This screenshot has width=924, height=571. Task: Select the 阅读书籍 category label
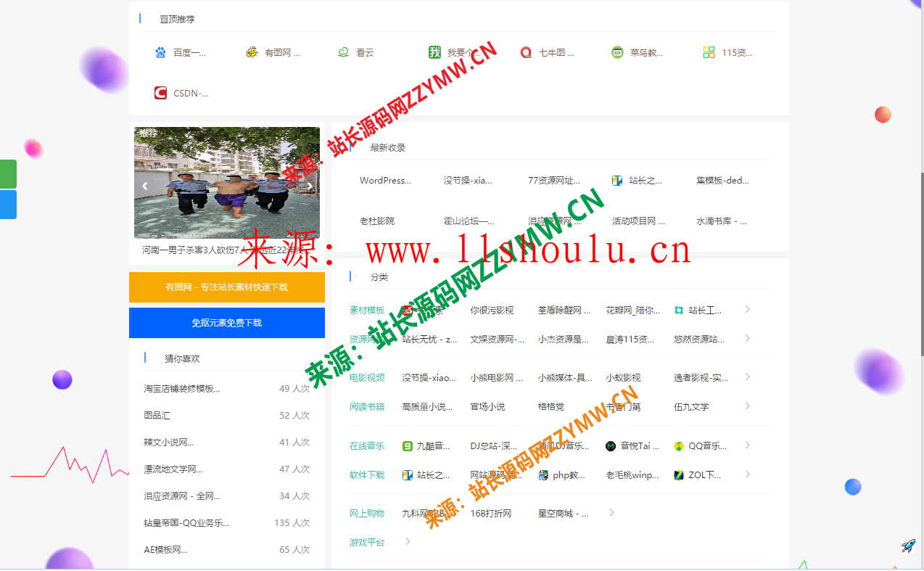(367, 406)
